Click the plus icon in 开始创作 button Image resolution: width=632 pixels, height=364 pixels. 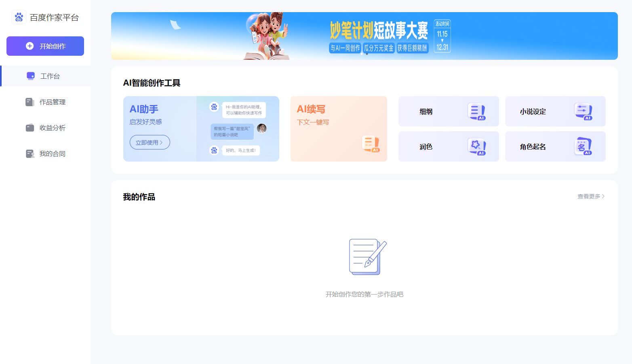click(x=29, y=46)
